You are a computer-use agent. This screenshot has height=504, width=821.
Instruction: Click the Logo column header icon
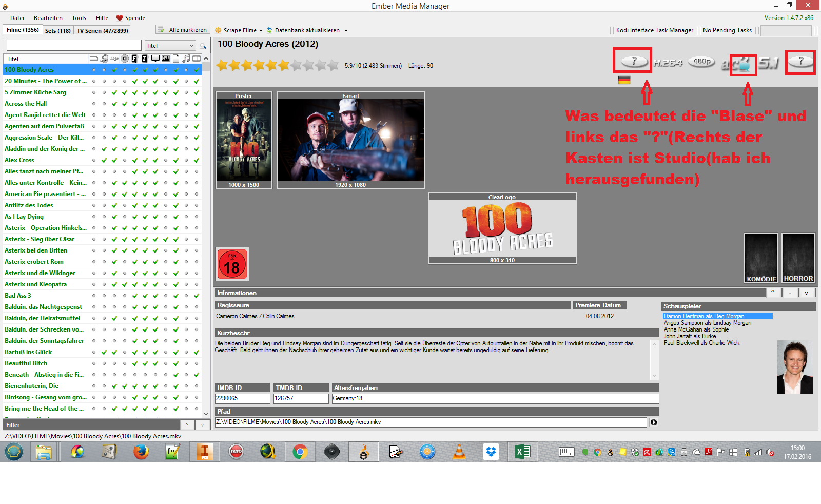point(114,59)
